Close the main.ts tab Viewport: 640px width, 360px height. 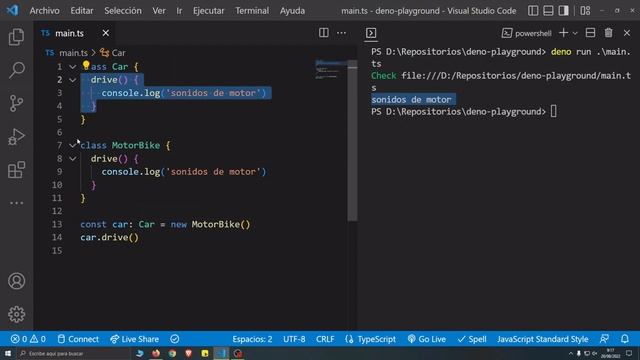106,33
